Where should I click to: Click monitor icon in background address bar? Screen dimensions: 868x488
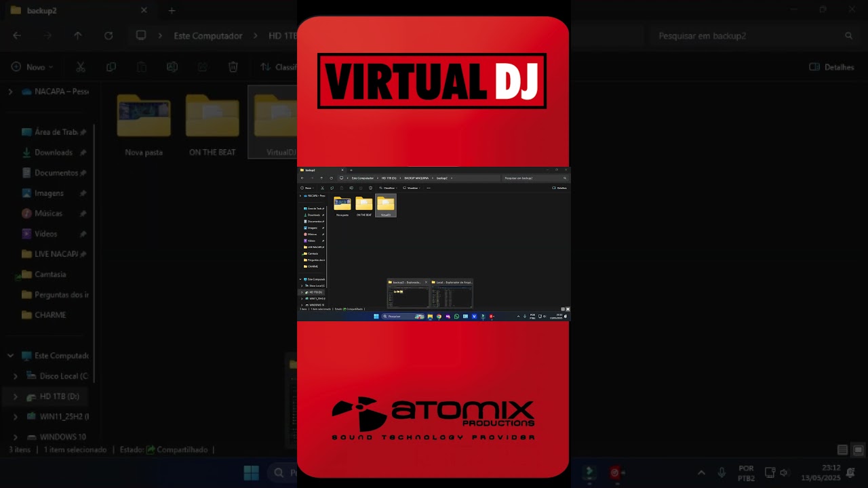pyautogui.click(x=141, y=35)
